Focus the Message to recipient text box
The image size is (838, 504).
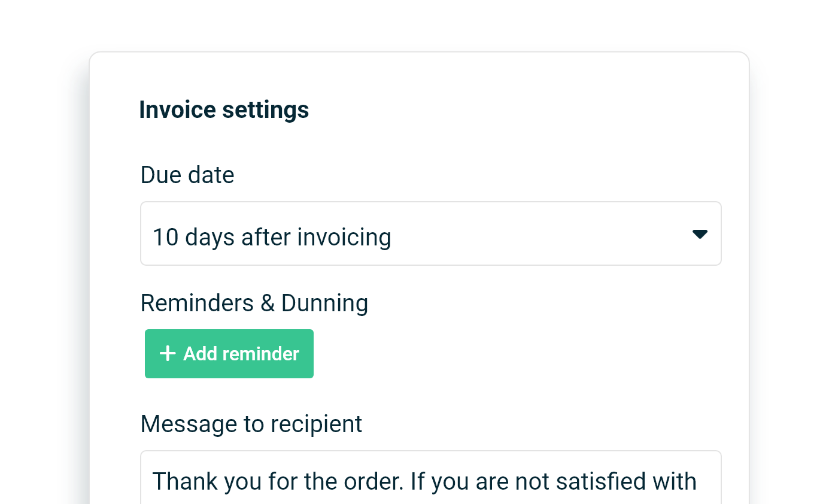[x=431, y=478]
